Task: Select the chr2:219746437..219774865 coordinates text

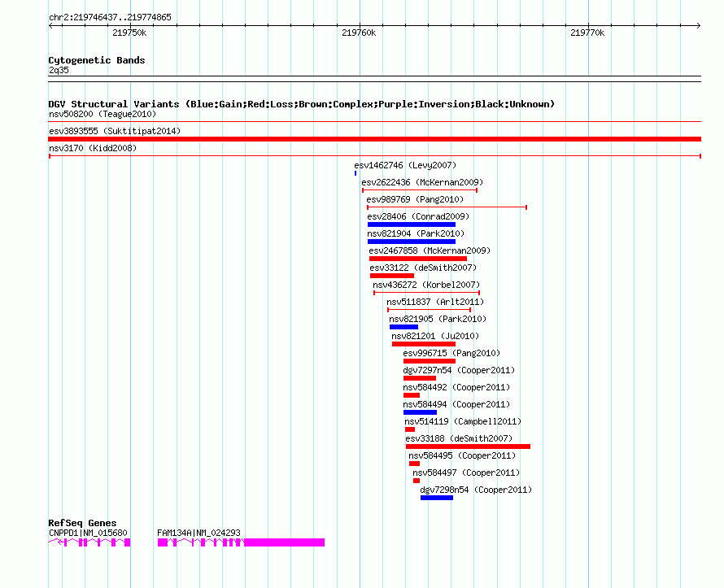Action: click(110, 18)
